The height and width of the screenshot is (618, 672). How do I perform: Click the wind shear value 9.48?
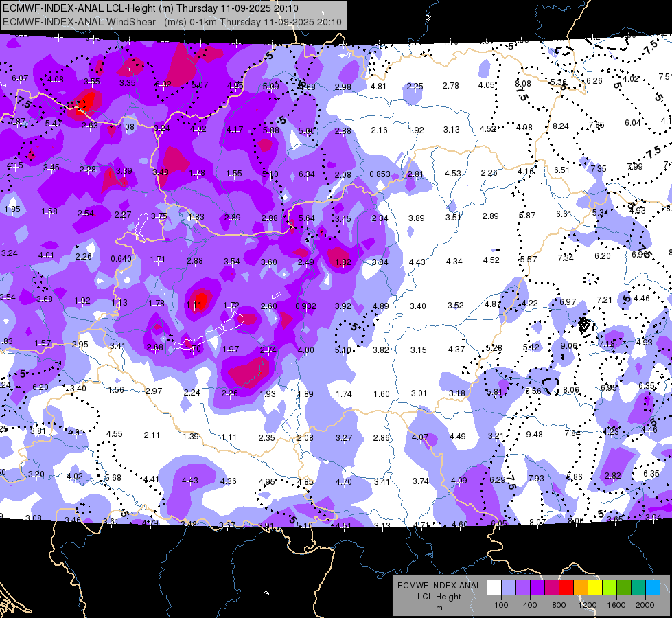534,435
